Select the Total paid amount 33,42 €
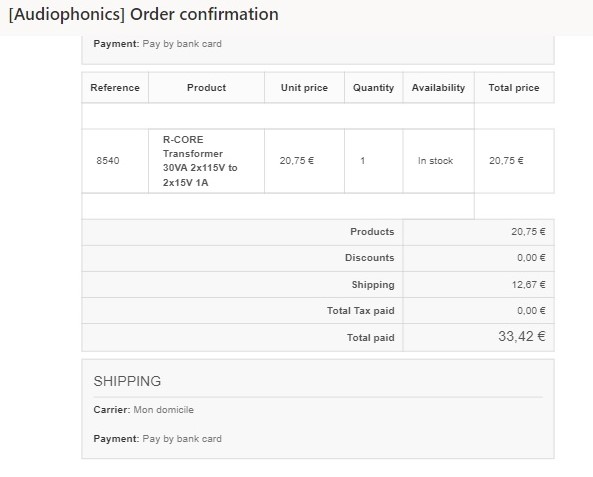Viewport: 593px width, 477px height. (x=522, y=336)
